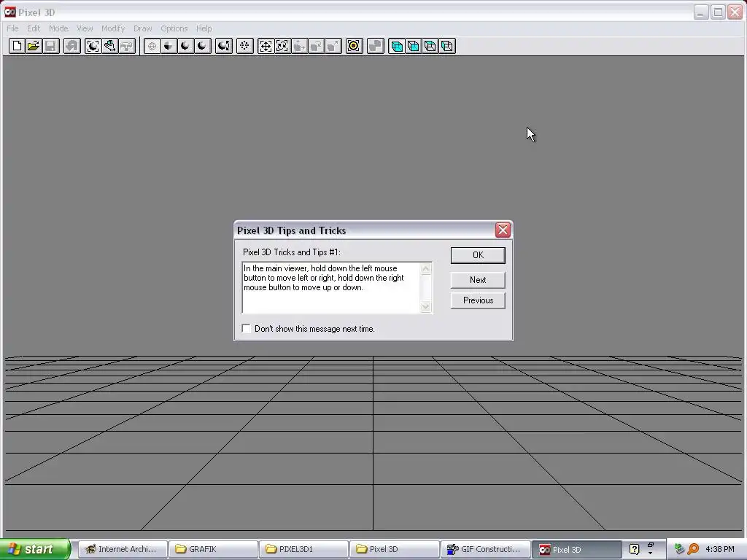Open the View menu
The height and width of the screenshot is (560, 747).
85,28
